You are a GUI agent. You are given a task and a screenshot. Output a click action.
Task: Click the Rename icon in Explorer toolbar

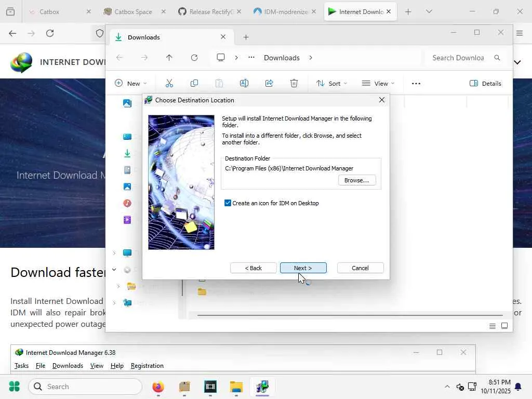click(x=244, y=84)
